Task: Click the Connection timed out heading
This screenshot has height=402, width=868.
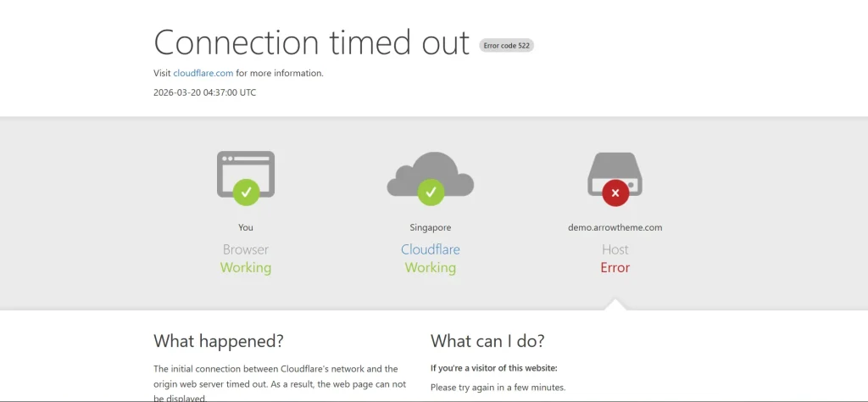Action: click(x=311, y=42)
